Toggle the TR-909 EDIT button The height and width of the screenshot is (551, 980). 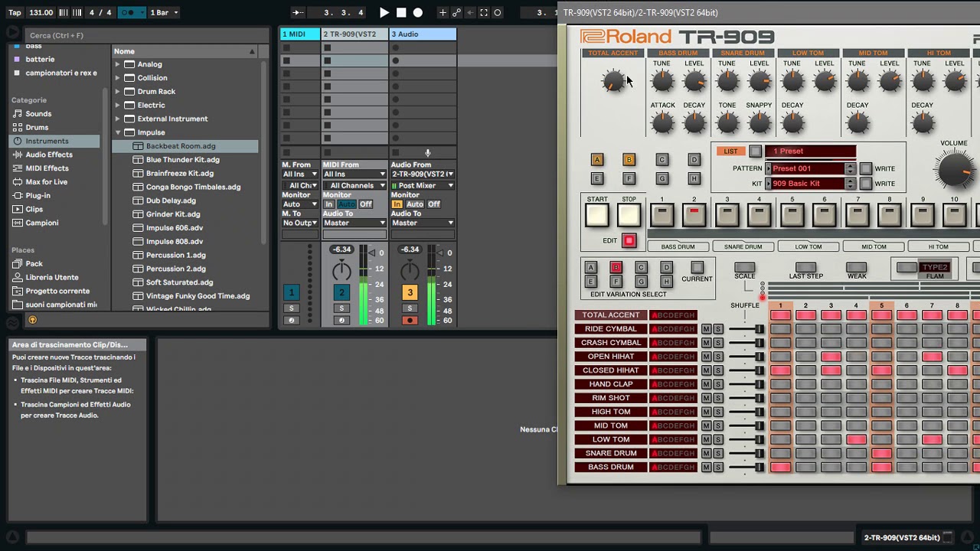click(x=629, y=241)
